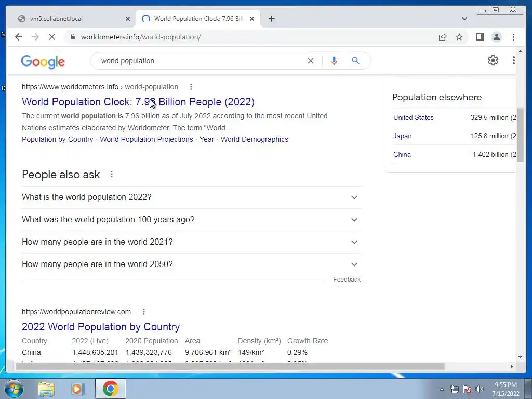Viewport: 532px width, 399px height.
Task: Open the Windows Start menu
Action: 14,389
